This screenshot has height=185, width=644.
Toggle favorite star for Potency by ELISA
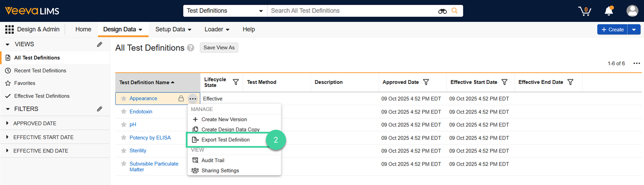click(124, 138)
